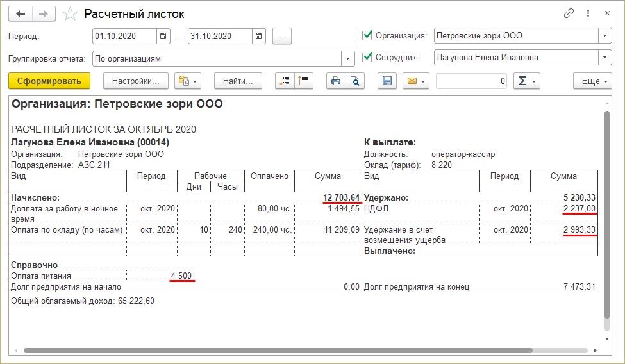Expand the Группировка отчета dropdown
This screenshot has height=364, width=625.
(348, 58)
